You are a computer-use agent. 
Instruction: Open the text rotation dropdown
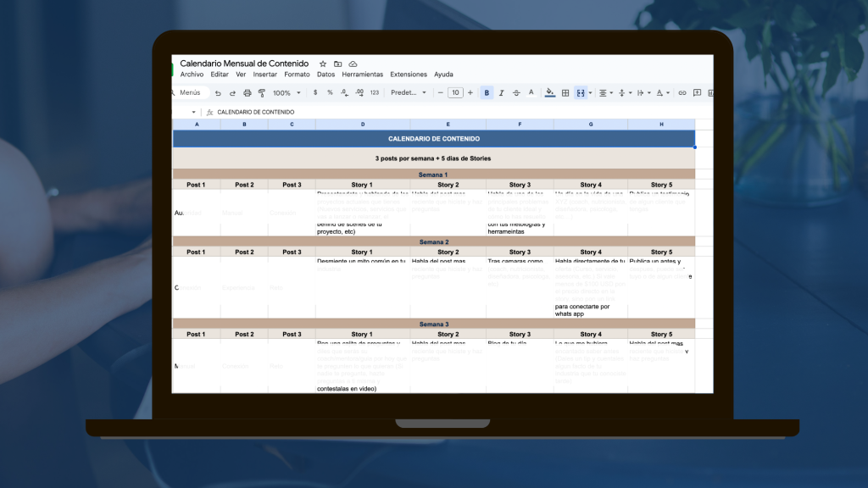(663, 93)
